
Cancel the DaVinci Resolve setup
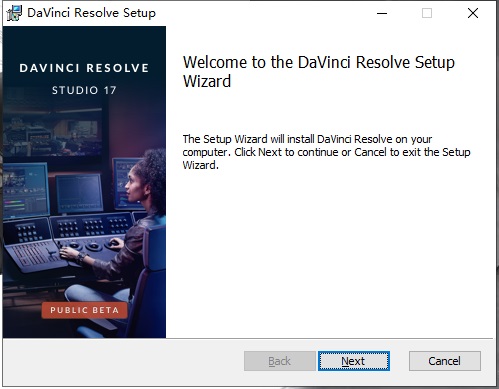[x=445, y=361]
